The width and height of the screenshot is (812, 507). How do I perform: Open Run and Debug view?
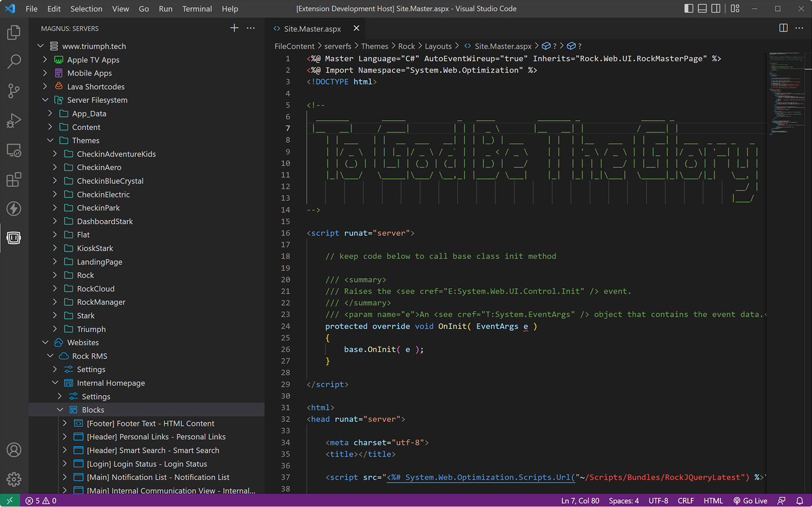[14, 120]
